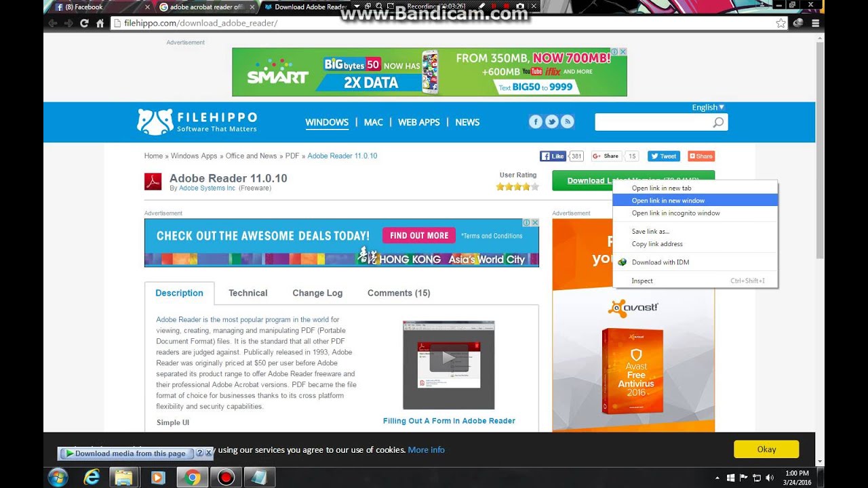The image size is (868, 488).
Task: Click the Office and News breadcrumb
Action: pyautogui.click(x=251, y=156)
